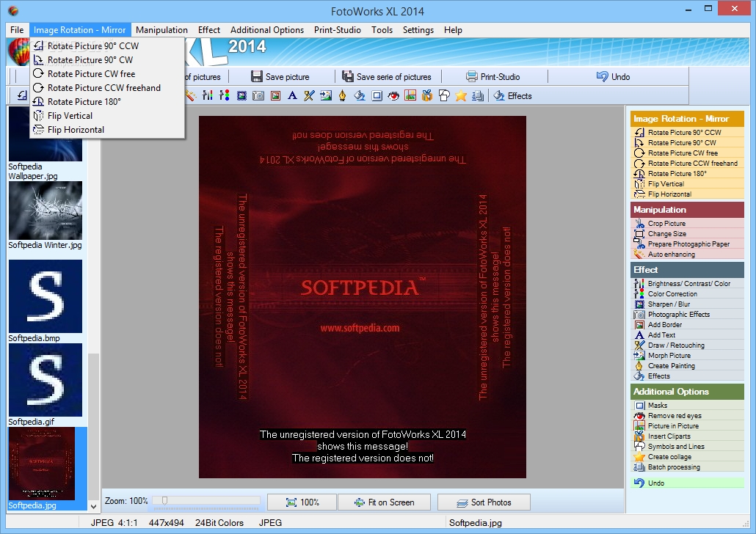Viewport: 756px width, 534px height.
Task: Click Create collage in right panel
Action: coord(687,456)
